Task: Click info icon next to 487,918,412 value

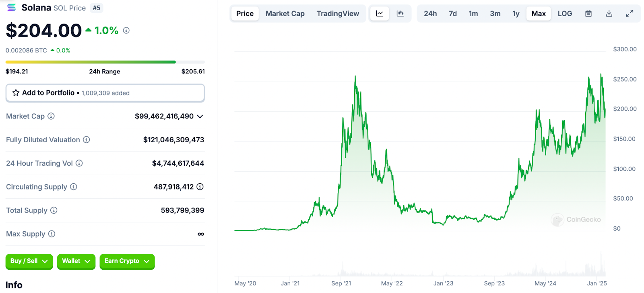Action: pyautogui.click(x=200, y=187)
